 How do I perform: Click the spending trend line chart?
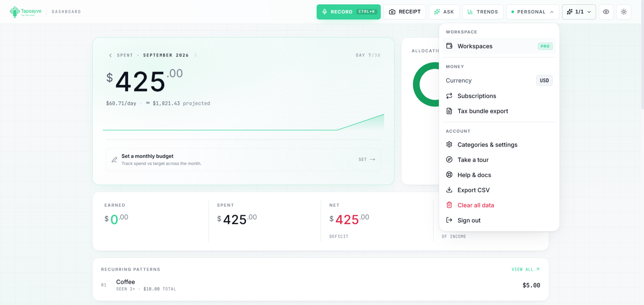pyautogui.click(x=243, y=122)
